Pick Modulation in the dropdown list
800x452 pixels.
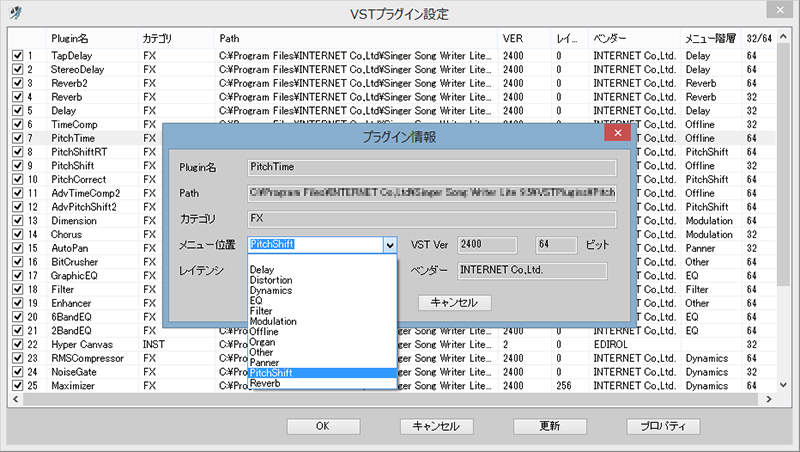(x=322, y=321)
